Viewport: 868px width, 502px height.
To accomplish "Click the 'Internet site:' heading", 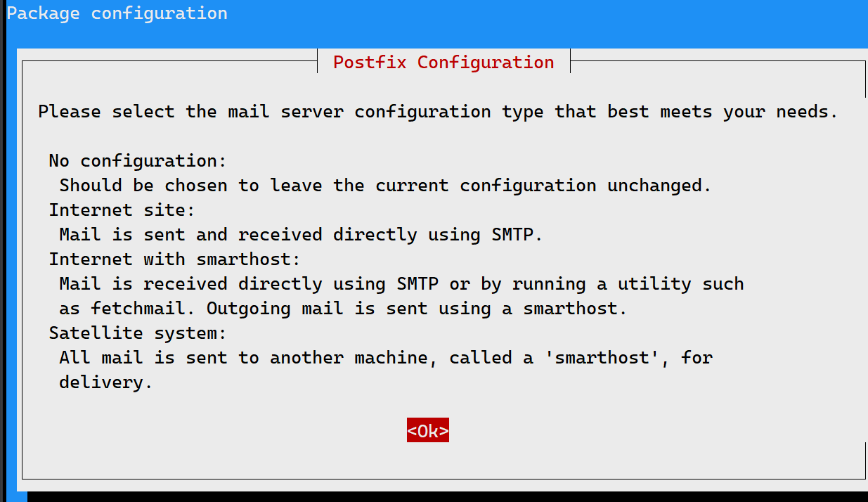I will pos(122,210).
